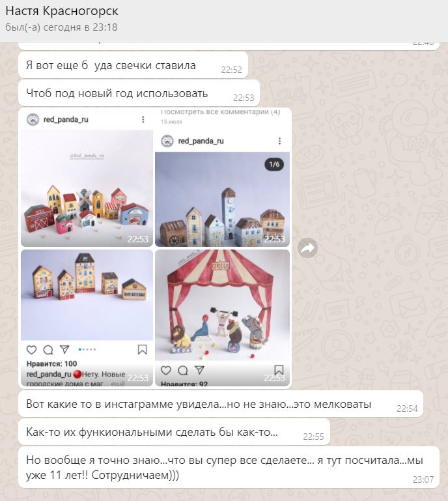Open the circus tent animals photo thumbnail

(x=222, y=318)
